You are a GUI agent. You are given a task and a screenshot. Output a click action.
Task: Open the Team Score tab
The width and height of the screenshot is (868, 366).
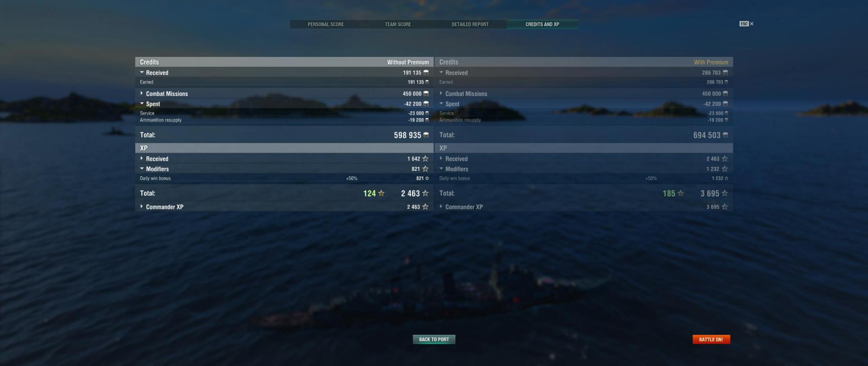[x=398, y=24]
